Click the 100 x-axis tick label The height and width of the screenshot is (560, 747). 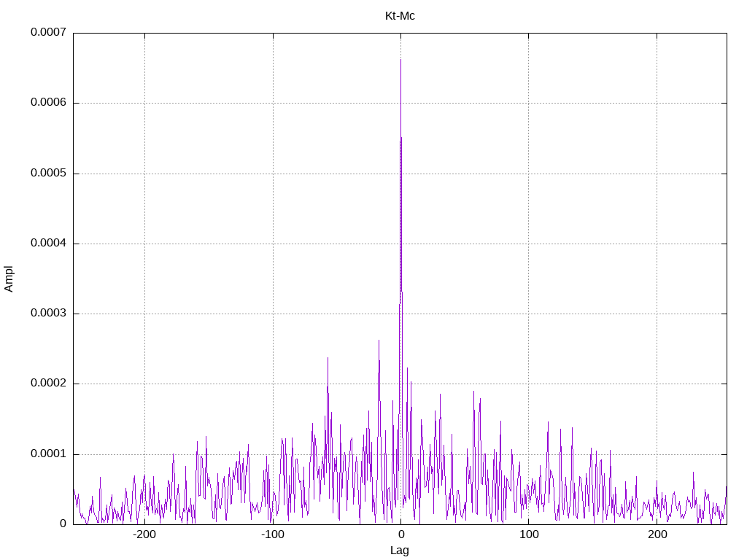pos(529,534)
